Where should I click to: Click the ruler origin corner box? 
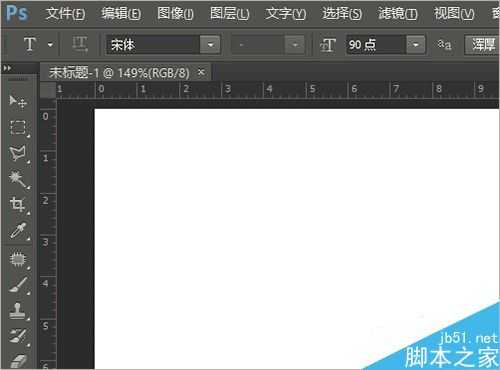click(x=48, y=90)
